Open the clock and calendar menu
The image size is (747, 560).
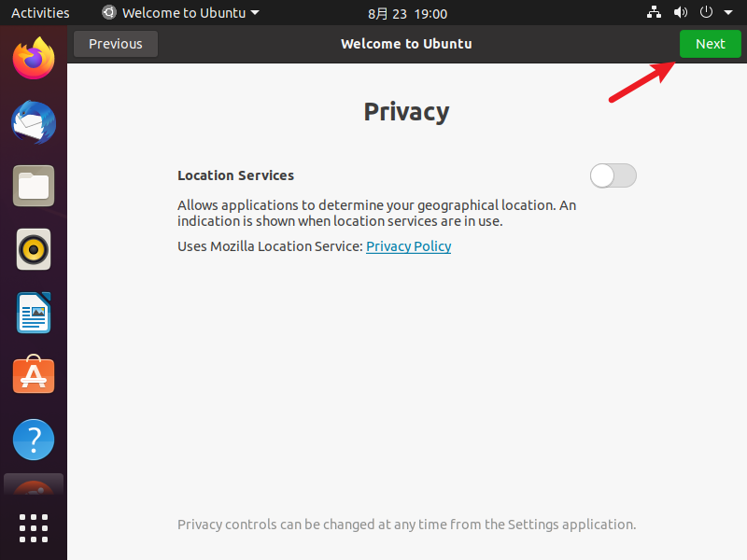point(407,13)
